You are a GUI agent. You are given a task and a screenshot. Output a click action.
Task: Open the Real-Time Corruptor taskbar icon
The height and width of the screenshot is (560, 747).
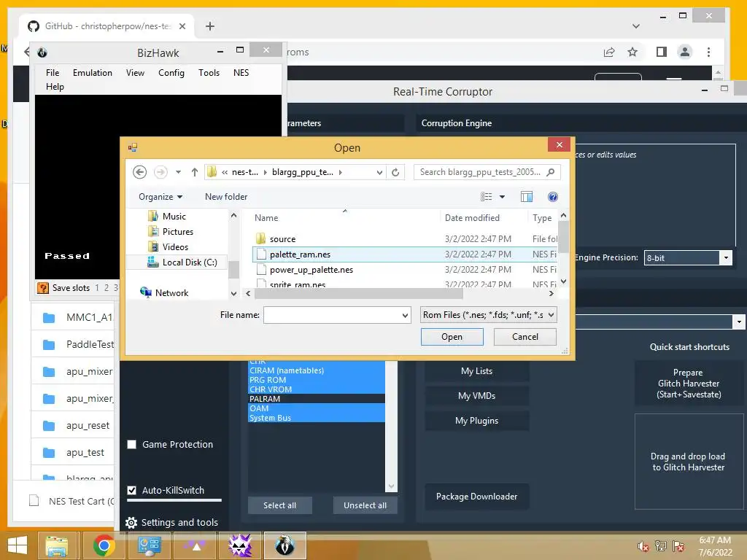tap(240, 545)
